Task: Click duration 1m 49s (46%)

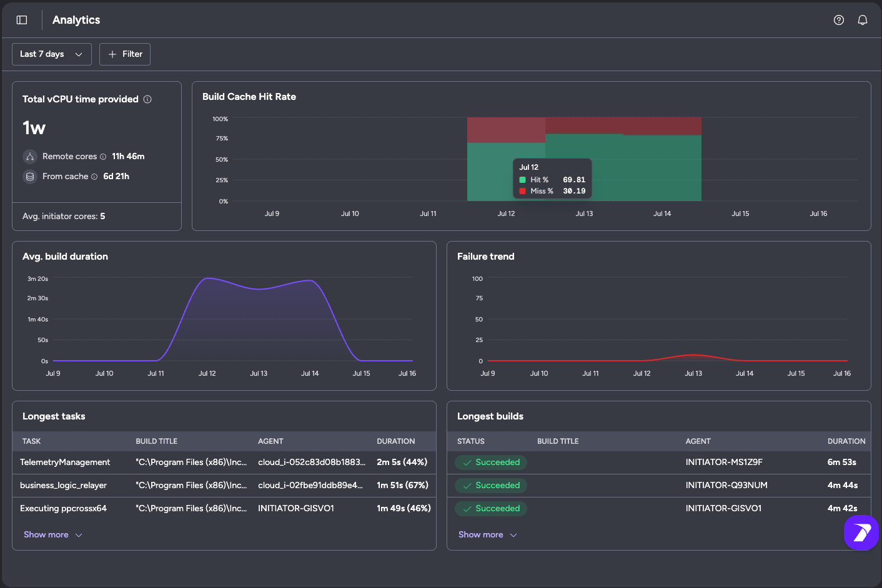Action: tap(404, 509)
